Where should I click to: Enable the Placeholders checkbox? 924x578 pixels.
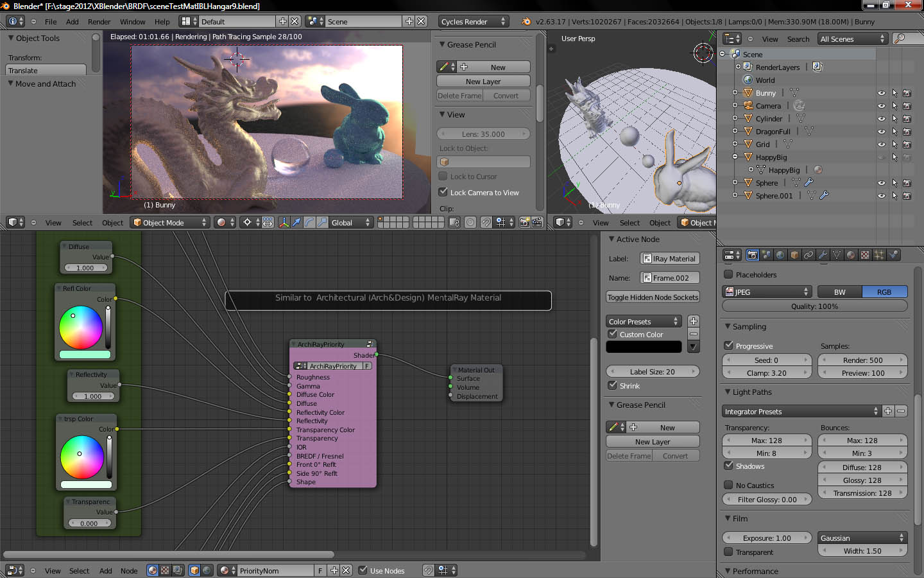[x=728, y=274]
